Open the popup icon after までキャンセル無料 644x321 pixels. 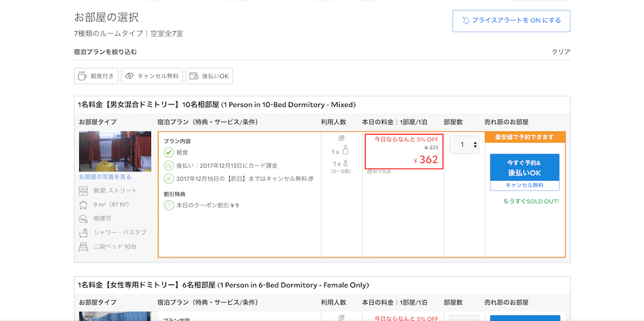(x=311, y=179)
